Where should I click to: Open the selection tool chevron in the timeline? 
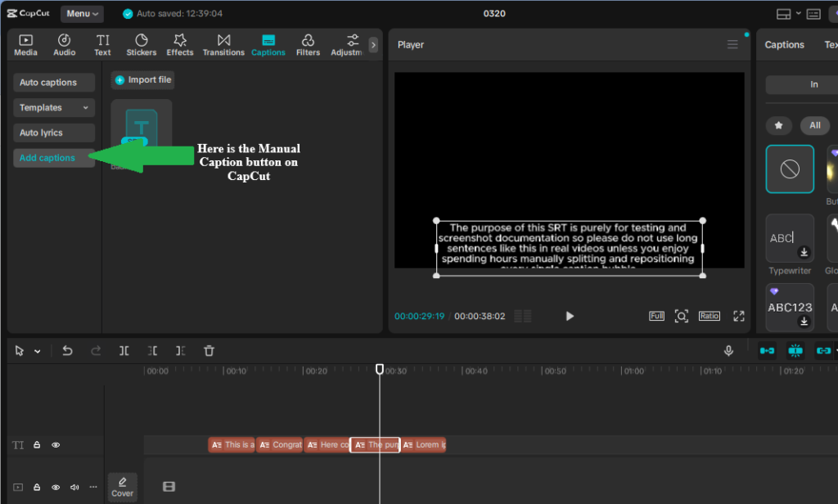coord(36,350)
